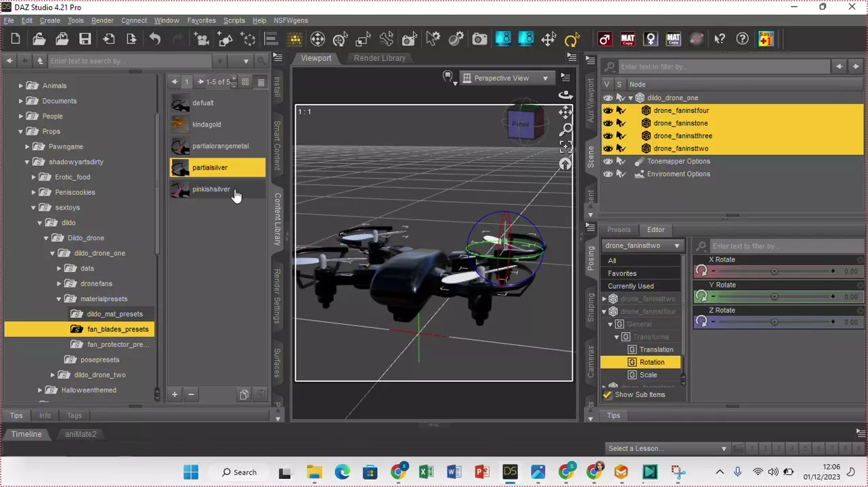Expand the dildo_drone_two folder
Viewport: 868px width, 487px height.
pyautogui.click(x=53, y=375)
